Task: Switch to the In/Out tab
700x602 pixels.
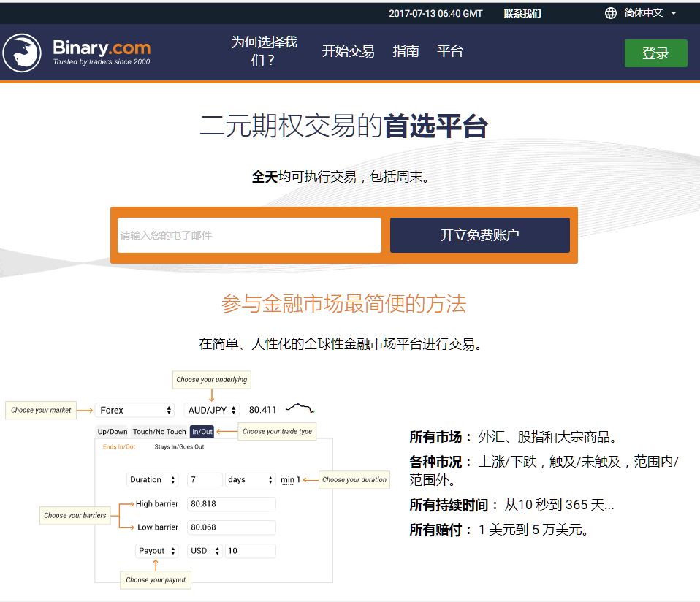Action: point(202,432)
